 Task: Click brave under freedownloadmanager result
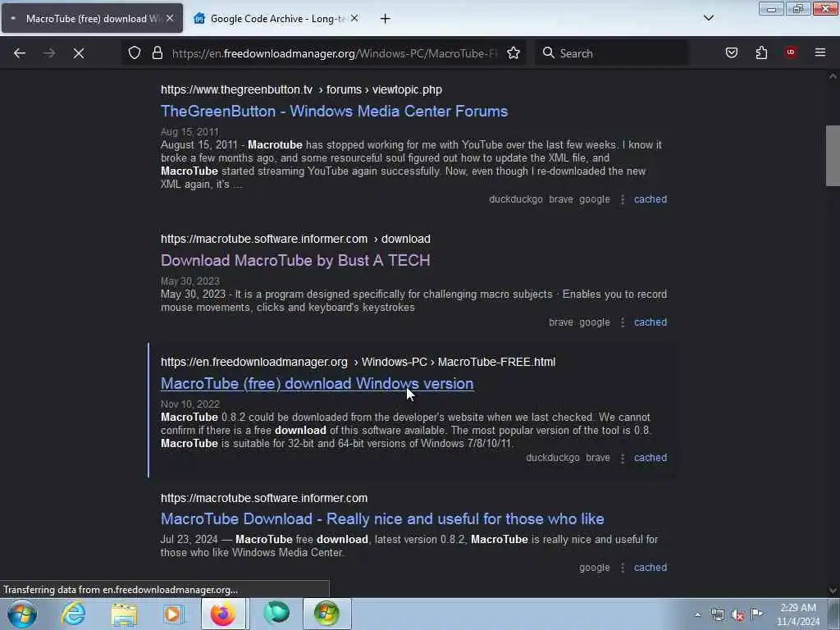click(x=598, y=458)
